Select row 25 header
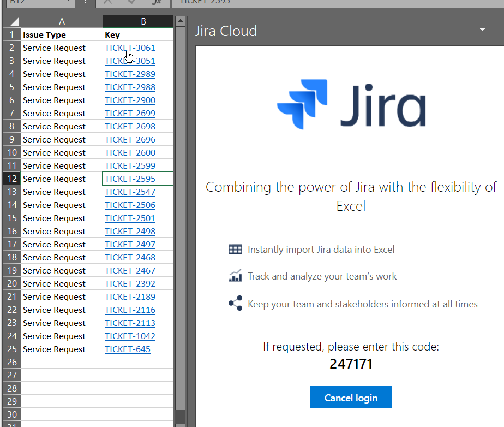 (x=12, y=349)
